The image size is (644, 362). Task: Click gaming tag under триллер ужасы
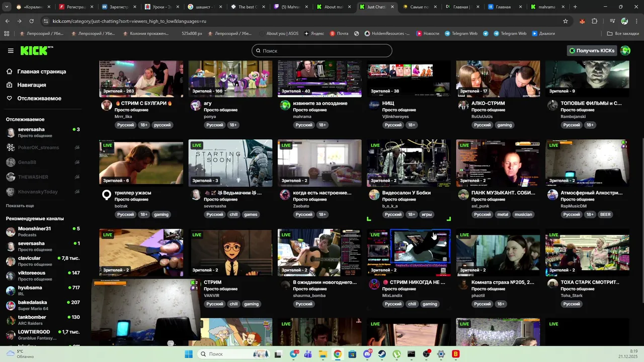(x=161, y=215)
